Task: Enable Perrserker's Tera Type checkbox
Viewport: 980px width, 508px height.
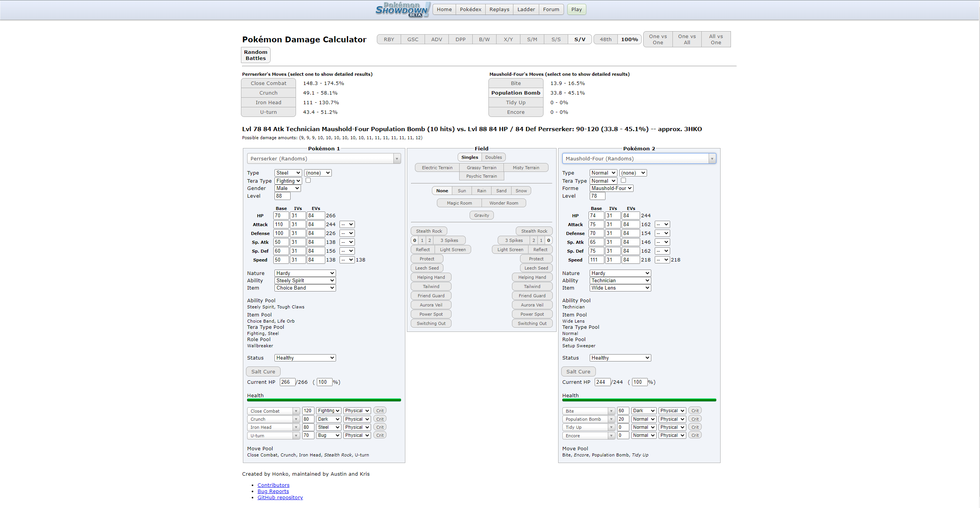Action: 308,180
